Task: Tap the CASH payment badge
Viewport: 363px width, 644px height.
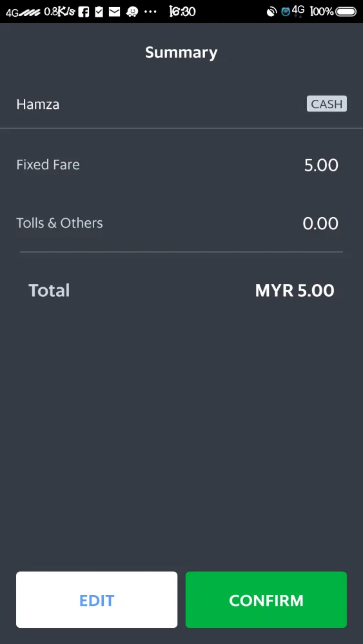Action: (x=327, y=104)
